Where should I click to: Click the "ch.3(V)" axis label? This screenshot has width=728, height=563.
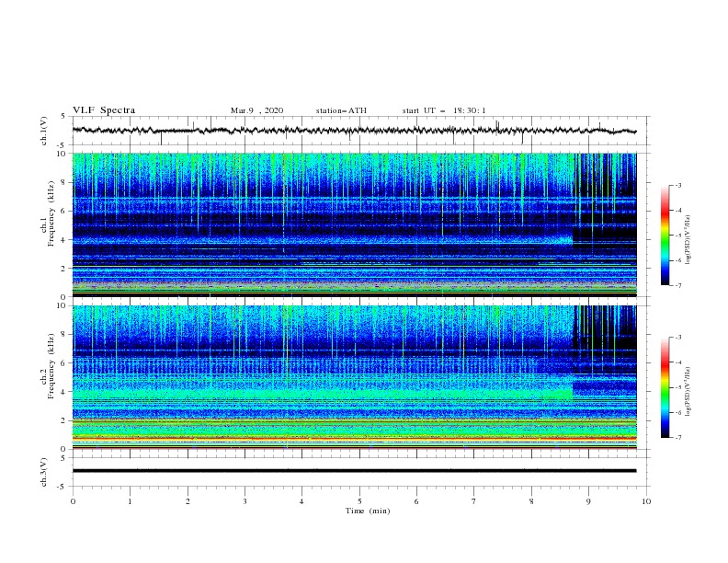tap(44, 472)
